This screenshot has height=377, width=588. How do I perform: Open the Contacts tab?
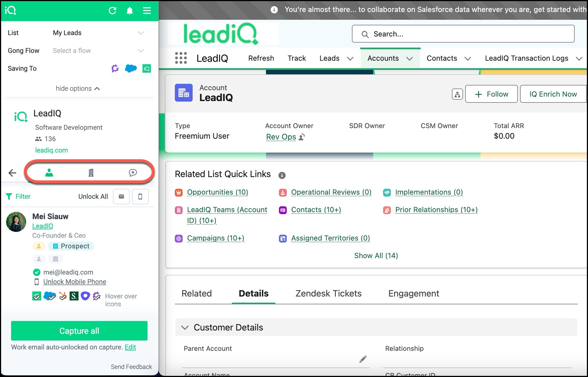pyautogui.click(x=442, y=58)
